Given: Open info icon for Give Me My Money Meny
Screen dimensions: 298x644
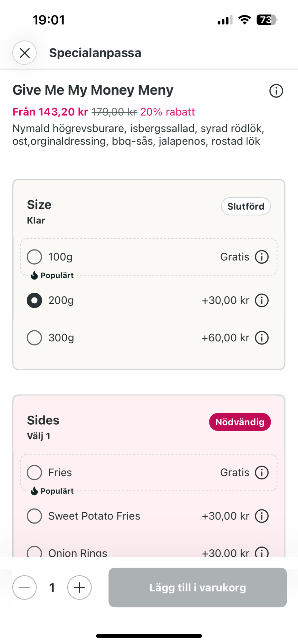Looking at the screenshot, I should tap(276, 91).
